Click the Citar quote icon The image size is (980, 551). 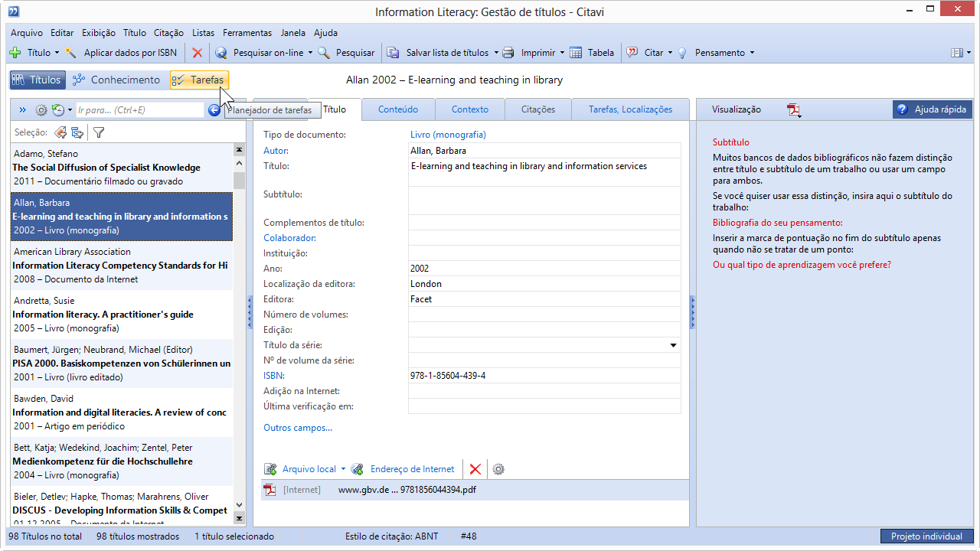coord(632,53)
